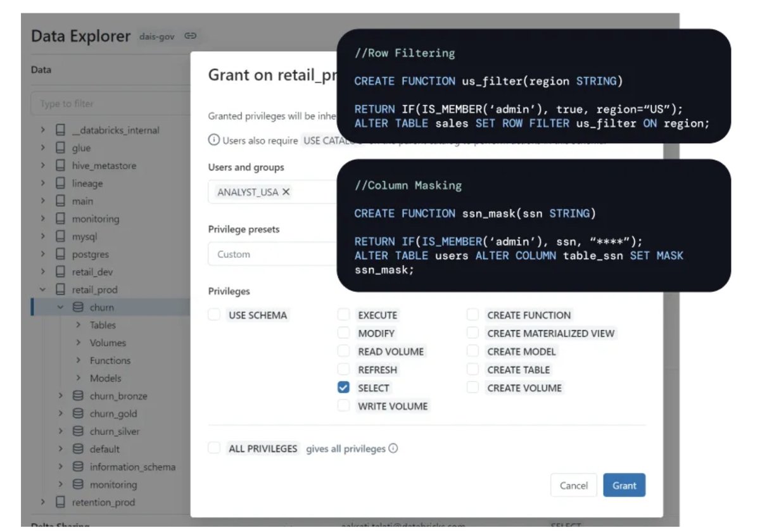Click the Grant button

624,486
